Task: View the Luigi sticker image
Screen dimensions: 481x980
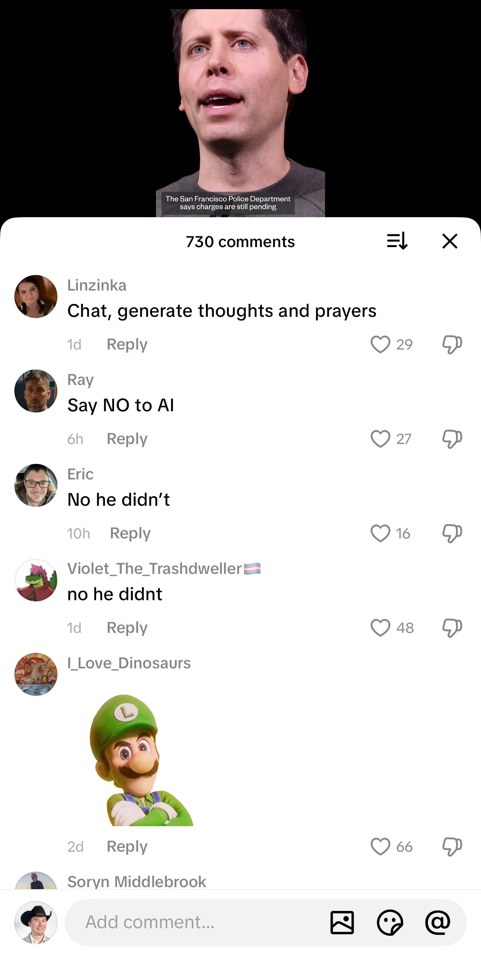Action: (x=141, y=760)
